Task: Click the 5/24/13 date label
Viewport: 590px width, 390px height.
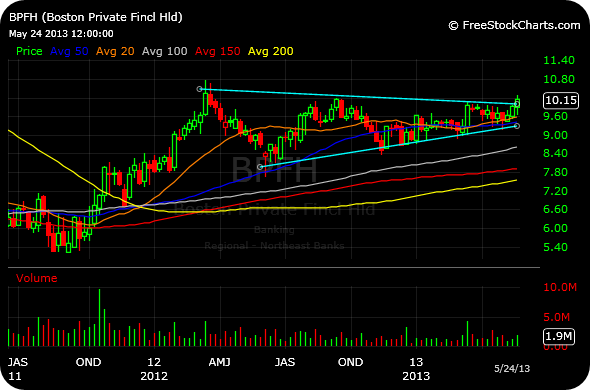Action: tap(512, 369)
